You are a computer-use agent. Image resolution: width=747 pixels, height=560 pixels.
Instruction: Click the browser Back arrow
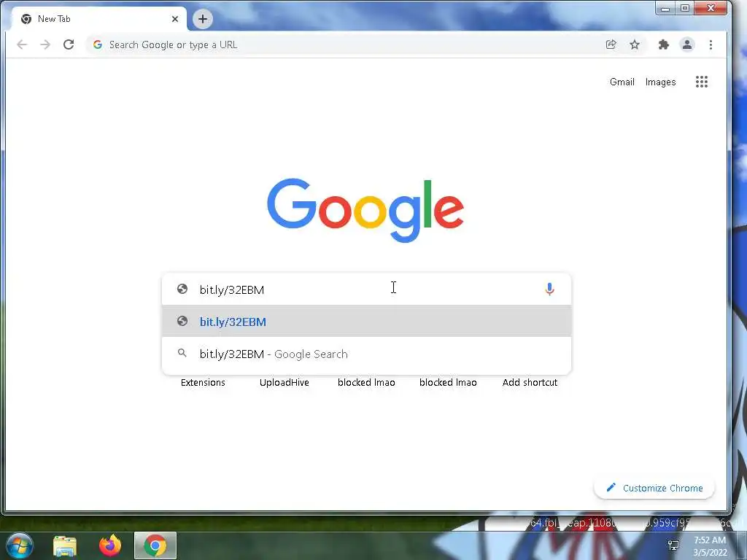click(x=22, y=44)
